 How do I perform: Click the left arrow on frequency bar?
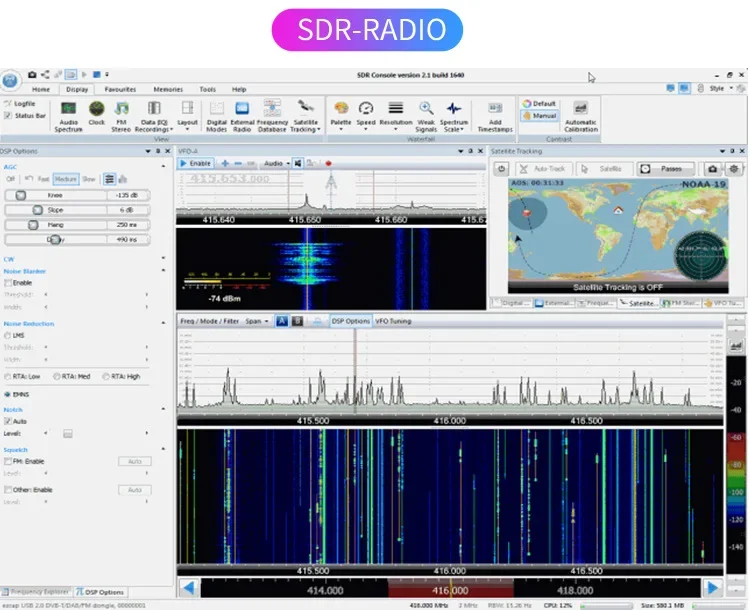pos(187,588)
